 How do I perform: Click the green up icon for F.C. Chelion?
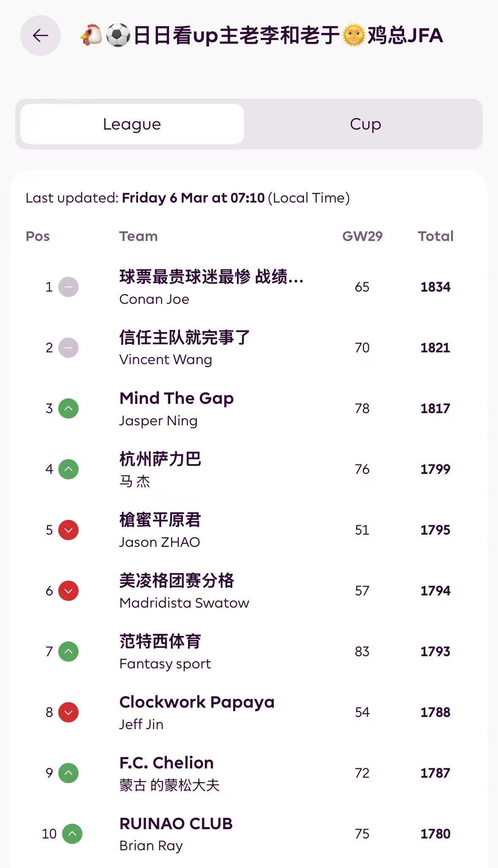(68, 773)
